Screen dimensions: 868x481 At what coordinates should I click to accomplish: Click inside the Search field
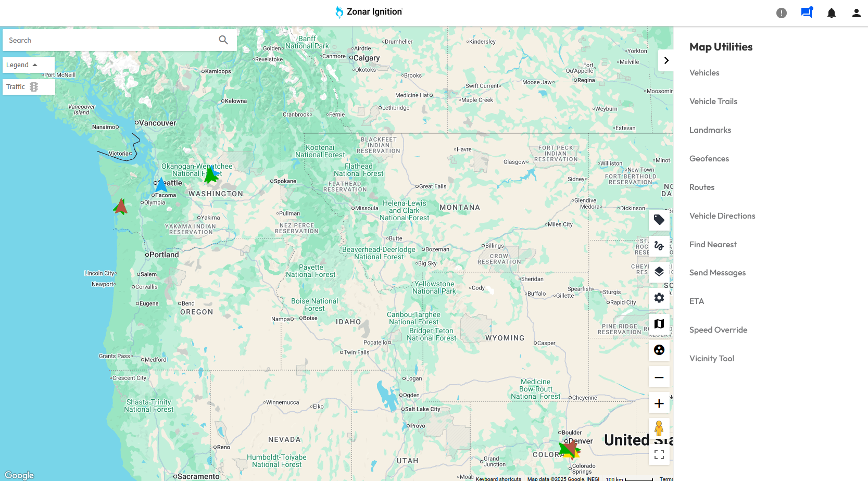[104, 40]
